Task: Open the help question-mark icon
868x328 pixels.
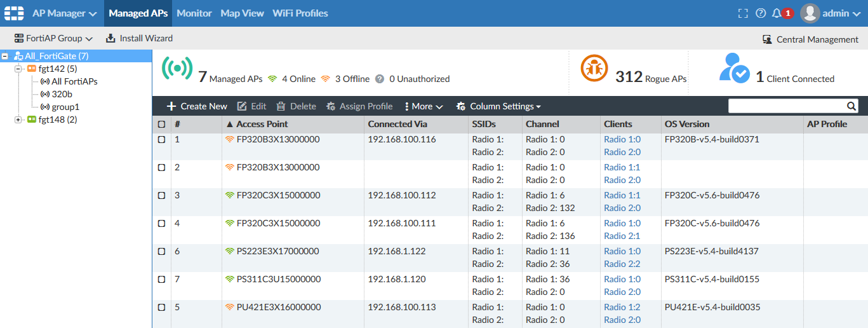Action: (761, 13)
